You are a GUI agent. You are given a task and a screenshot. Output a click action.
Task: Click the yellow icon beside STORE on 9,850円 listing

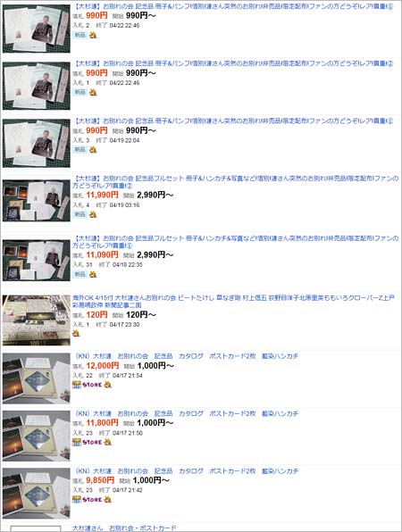[107, 499]
